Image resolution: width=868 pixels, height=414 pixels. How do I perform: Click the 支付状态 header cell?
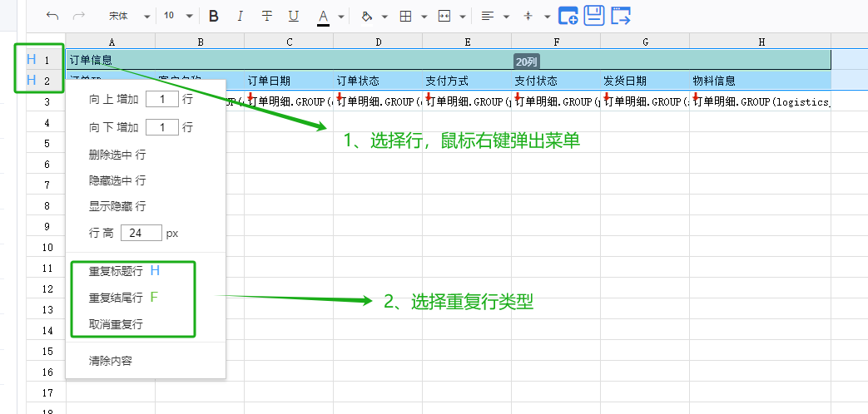(x=557, y=81)
